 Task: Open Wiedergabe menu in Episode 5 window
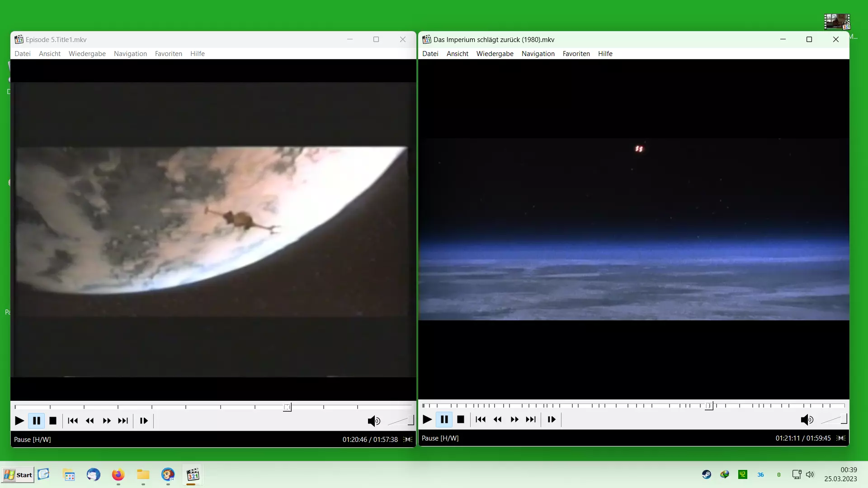click(87, 53)
